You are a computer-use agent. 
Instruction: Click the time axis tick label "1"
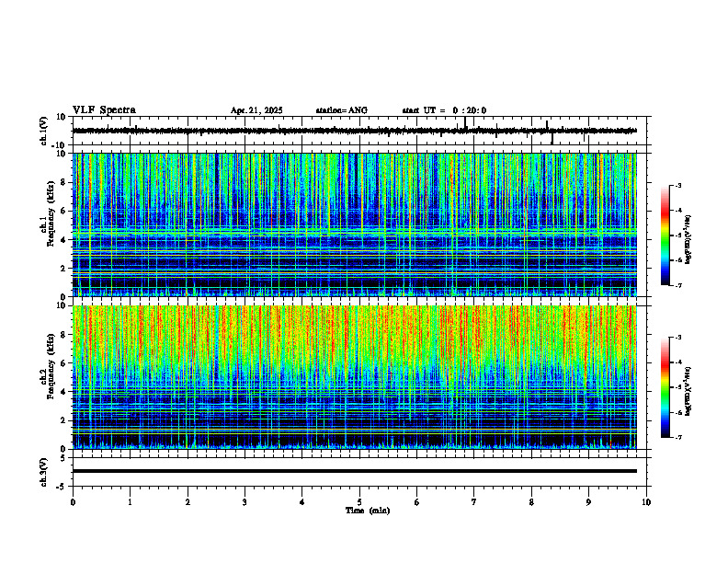[x=130, y=502]
